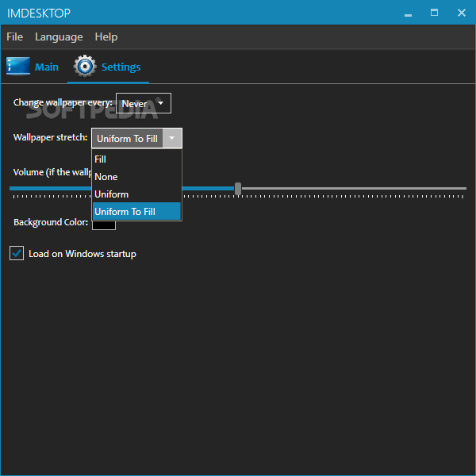Select Uniform To Fill list entry
The image size is (476, 476).
pyautogui.click(x=136, y=211)
